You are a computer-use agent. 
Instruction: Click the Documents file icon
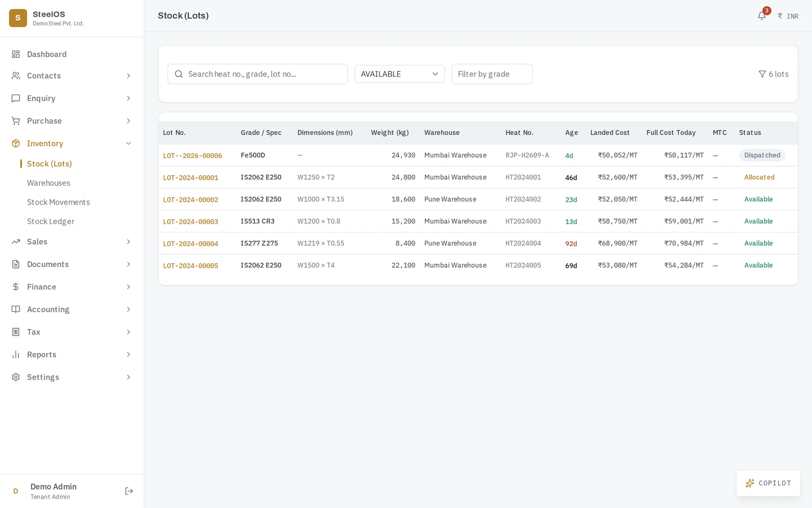pos(16,264)
